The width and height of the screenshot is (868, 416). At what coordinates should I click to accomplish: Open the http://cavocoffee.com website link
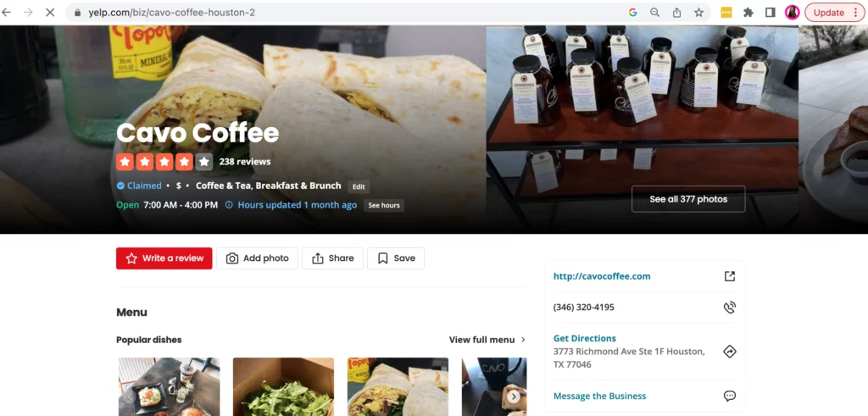tap(602, 276)
